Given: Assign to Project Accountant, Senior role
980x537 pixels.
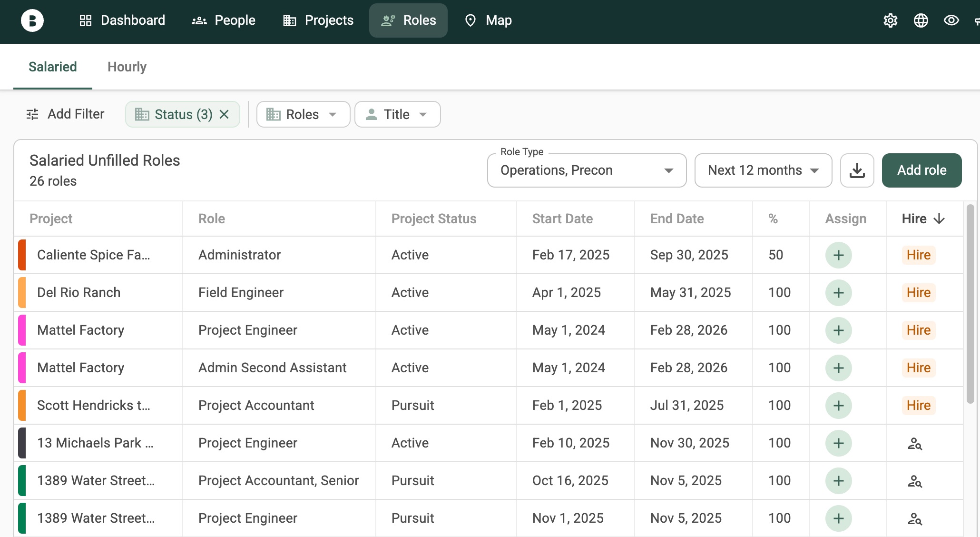Looking at the screenshot, I should click(838, 481).
